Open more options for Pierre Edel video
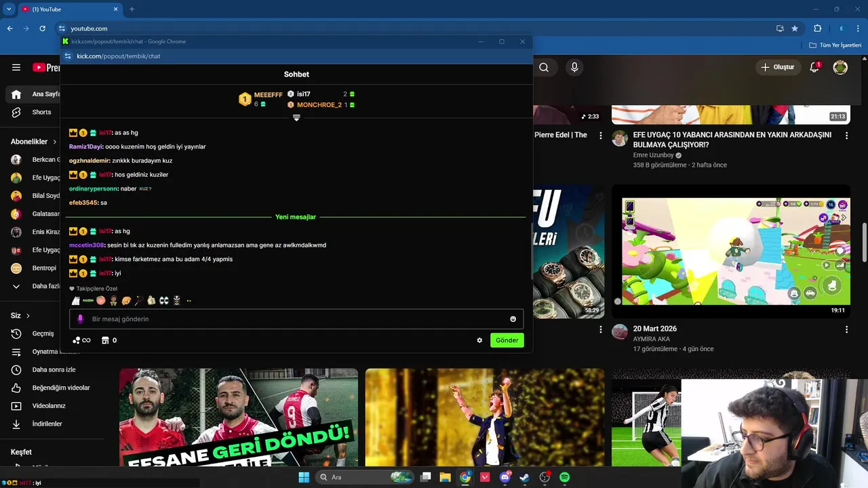The image size is (868, 488). click(x=600, y=136)
